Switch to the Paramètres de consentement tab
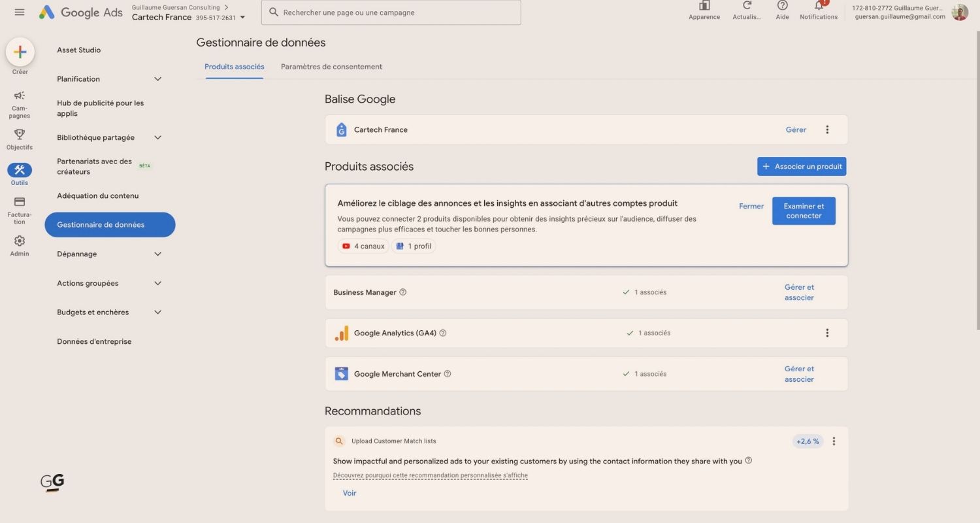The image size is (980, 523). click(331, 66)
